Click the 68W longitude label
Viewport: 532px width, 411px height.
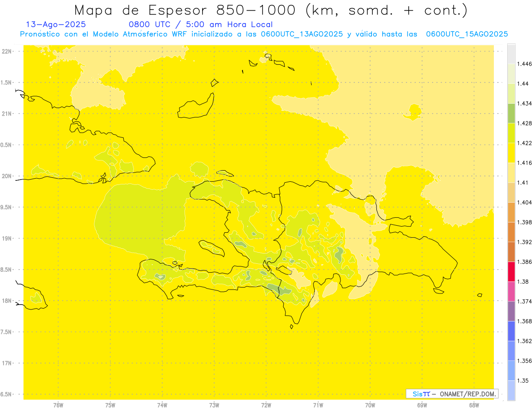pos(474,405)
